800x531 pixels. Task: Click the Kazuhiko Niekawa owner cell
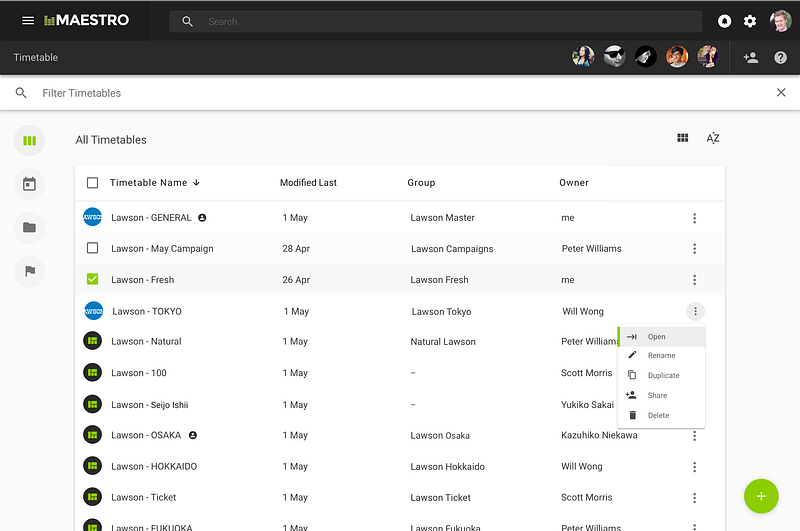(599, 435)
